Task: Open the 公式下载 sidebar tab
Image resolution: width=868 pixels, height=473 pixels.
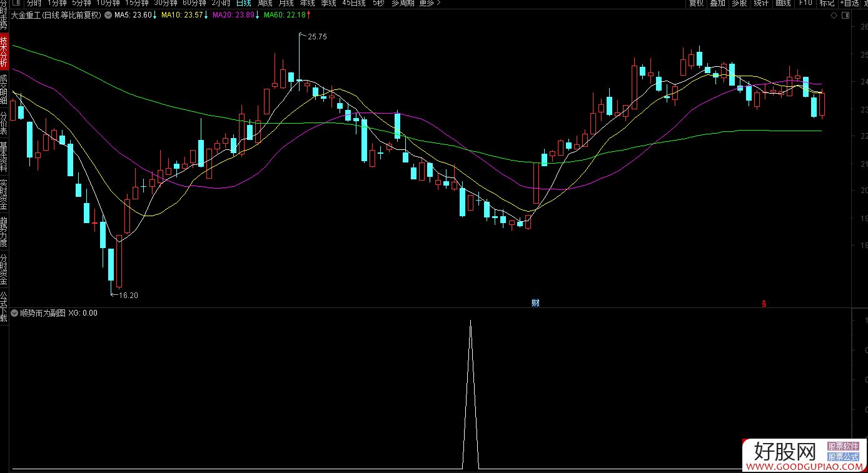Action: 4,306
